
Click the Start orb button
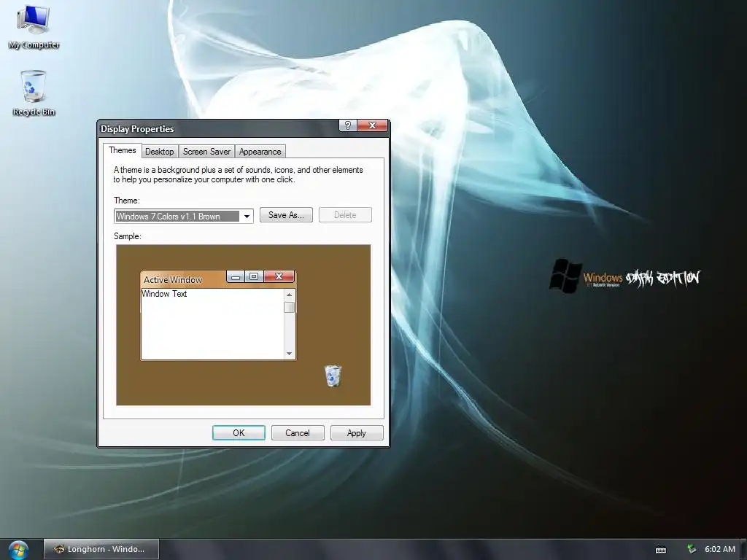(x=18, y=550)
